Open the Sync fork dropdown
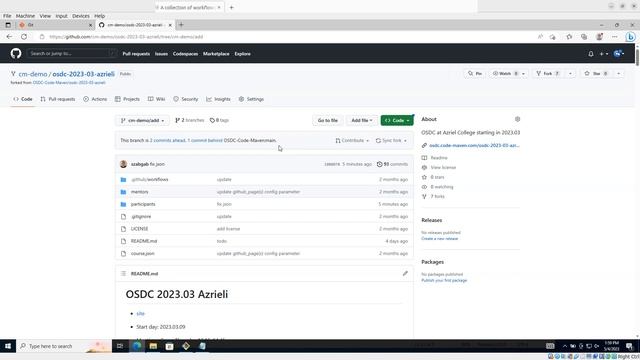Screen dimensions: 640x360 (391, 140)
